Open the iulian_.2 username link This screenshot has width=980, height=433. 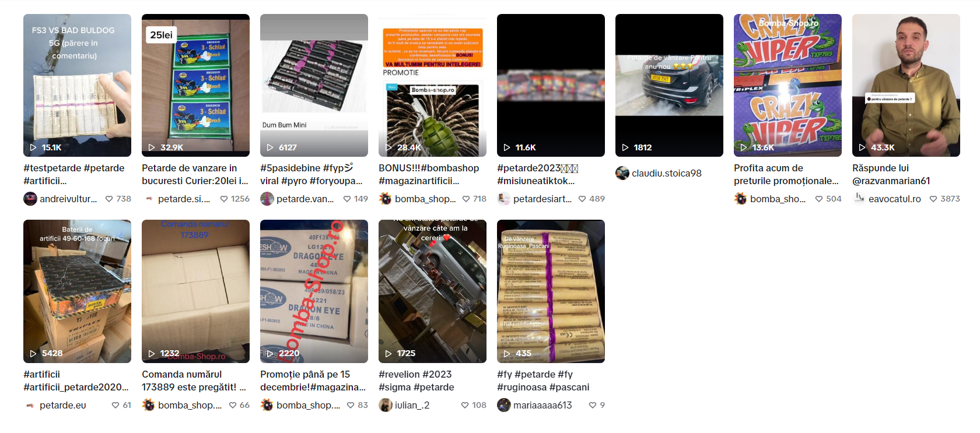pos(412,405)
